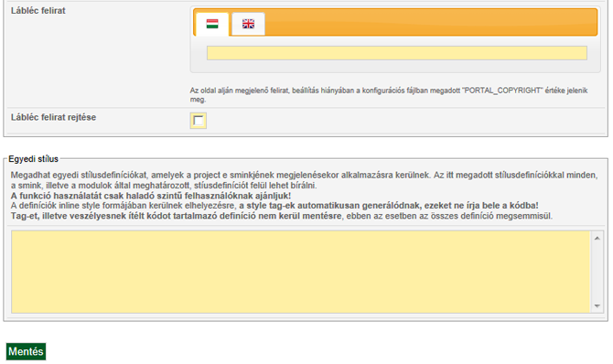Click the Lábléc felirat label
The height and width of the screenshot is (364, 613).
(x=38, y=11)
